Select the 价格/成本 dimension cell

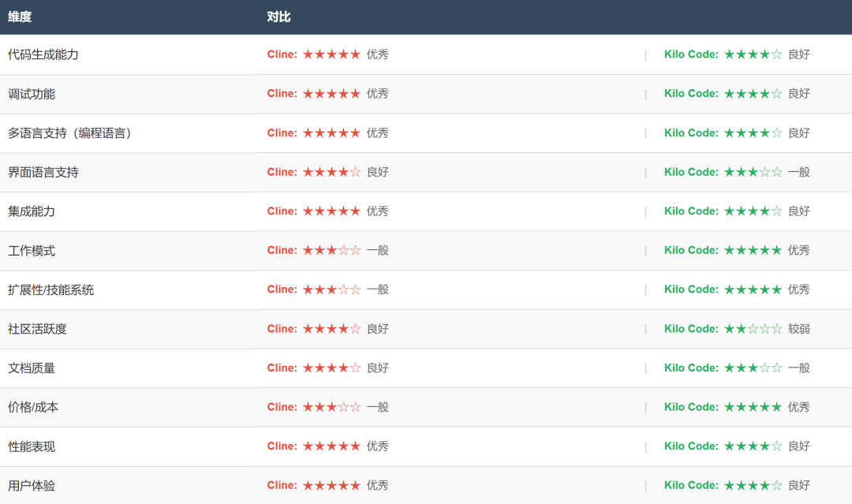129,407
